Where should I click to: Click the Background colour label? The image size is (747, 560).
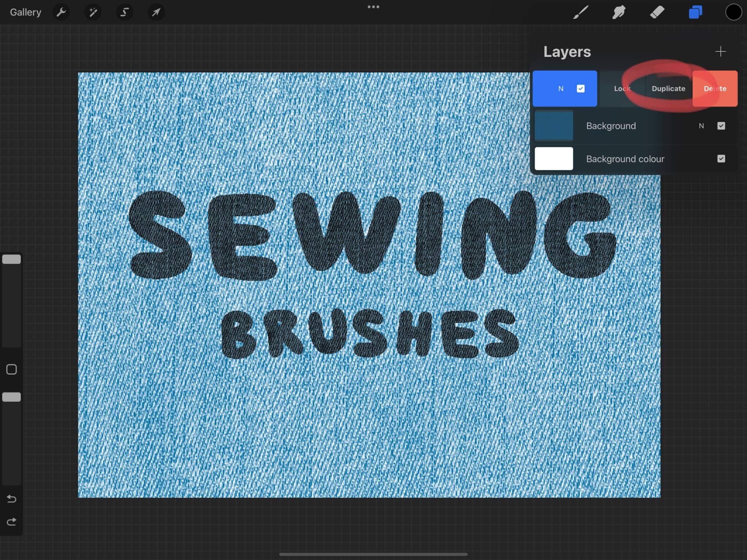(x=625, y=159)
